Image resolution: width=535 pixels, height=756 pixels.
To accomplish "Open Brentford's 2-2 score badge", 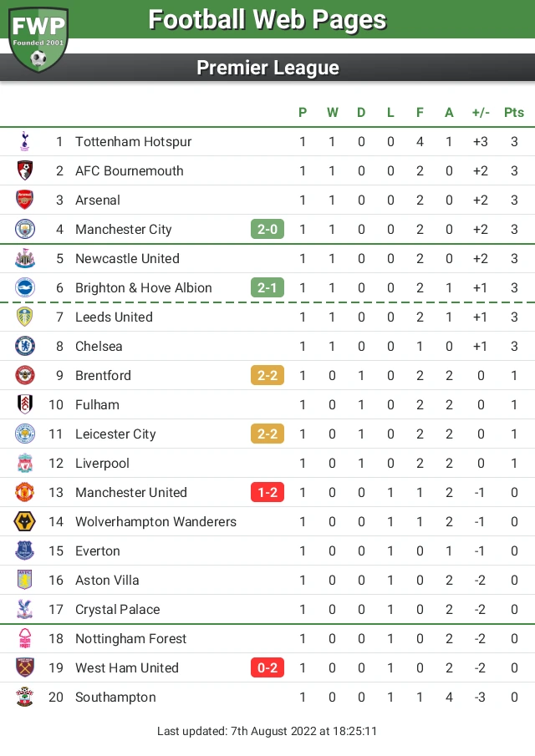I will pyautogui.click(x=267, y=375).
